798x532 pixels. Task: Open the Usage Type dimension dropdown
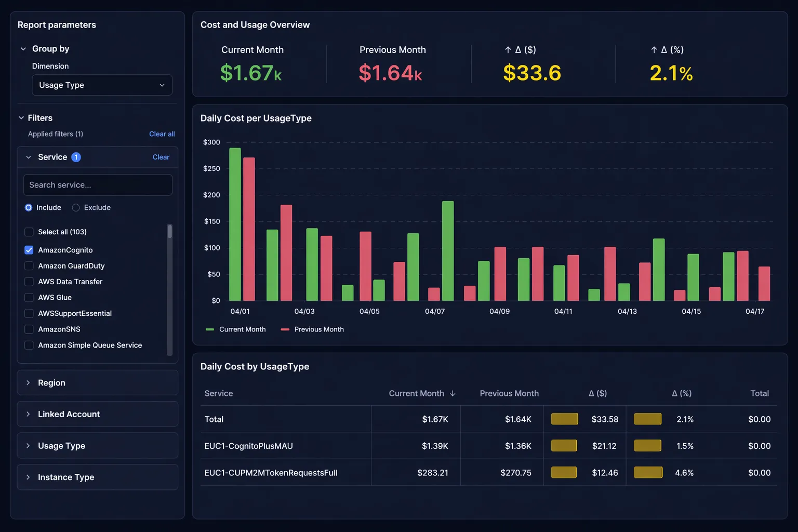tap(102, 85)
